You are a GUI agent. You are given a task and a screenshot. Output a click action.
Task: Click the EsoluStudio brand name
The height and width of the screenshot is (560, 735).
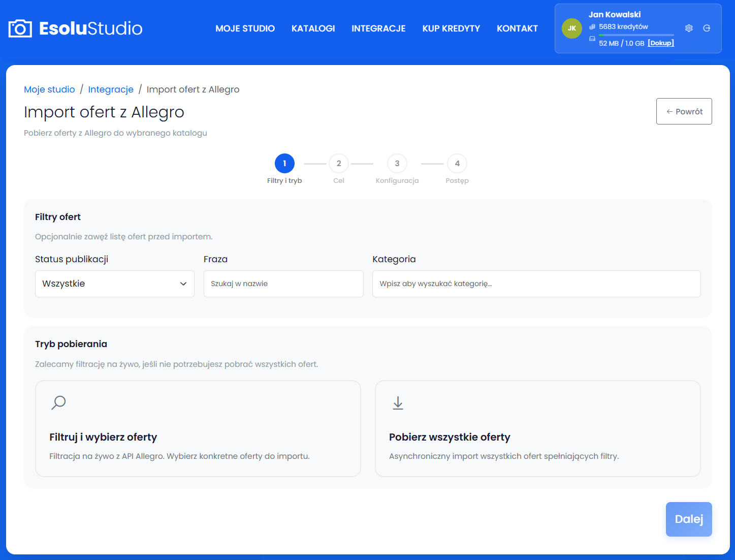click(x=91, y=28)
